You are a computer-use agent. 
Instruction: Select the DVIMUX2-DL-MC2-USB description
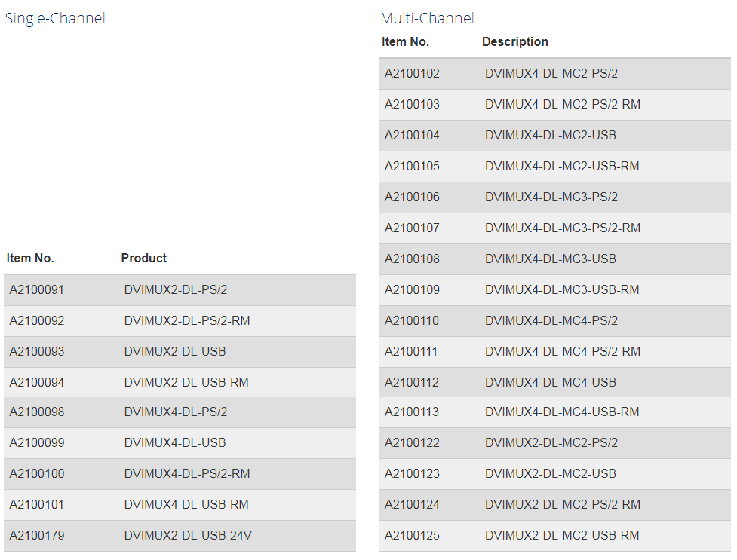point(551,474)
